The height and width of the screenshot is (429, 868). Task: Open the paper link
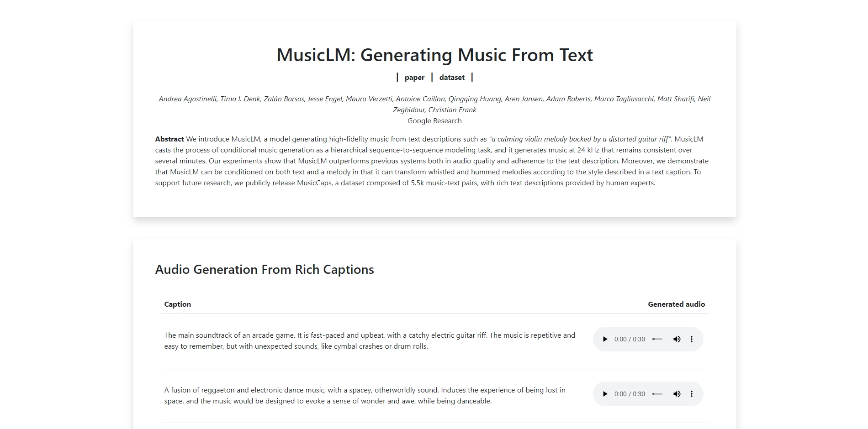414,77
